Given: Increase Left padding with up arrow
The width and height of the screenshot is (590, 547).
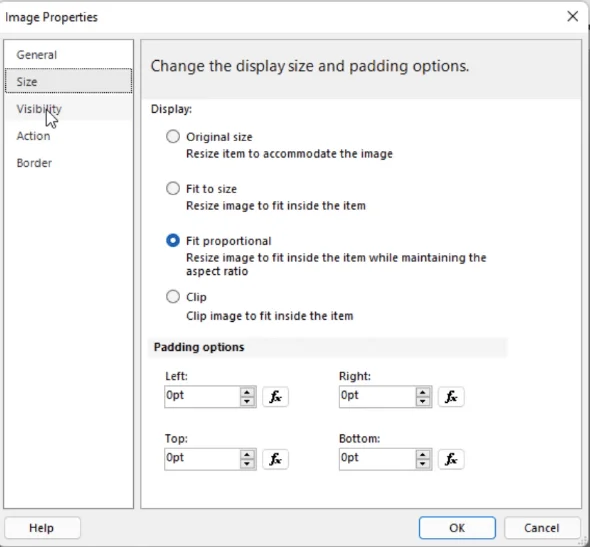Looking at the screenshot, I should point(247,392).
